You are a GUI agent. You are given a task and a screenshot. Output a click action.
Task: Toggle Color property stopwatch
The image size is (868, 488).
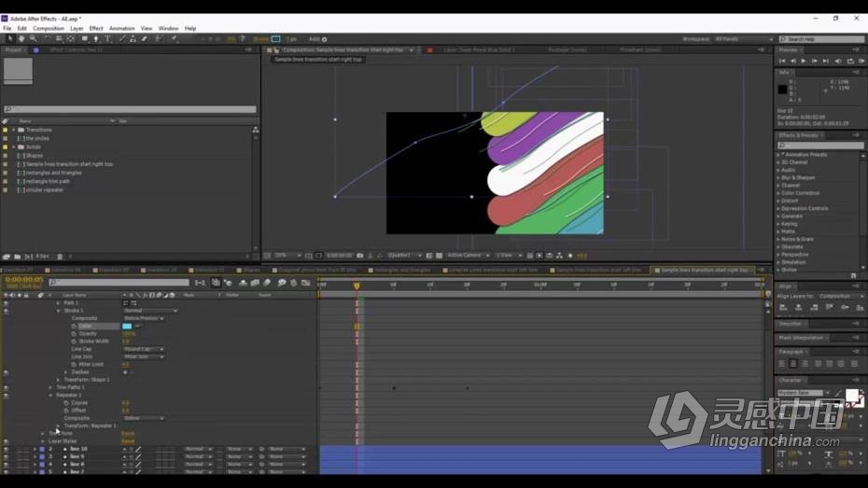(x=74, y=327)
